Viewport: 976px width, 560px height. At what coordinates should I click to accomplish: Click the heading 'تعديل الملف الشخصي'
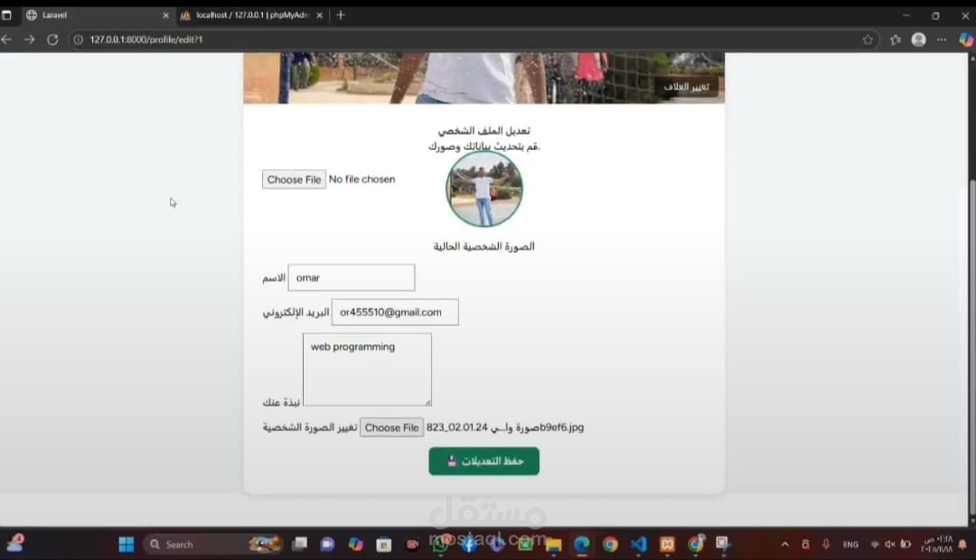[x=483, y=130]
